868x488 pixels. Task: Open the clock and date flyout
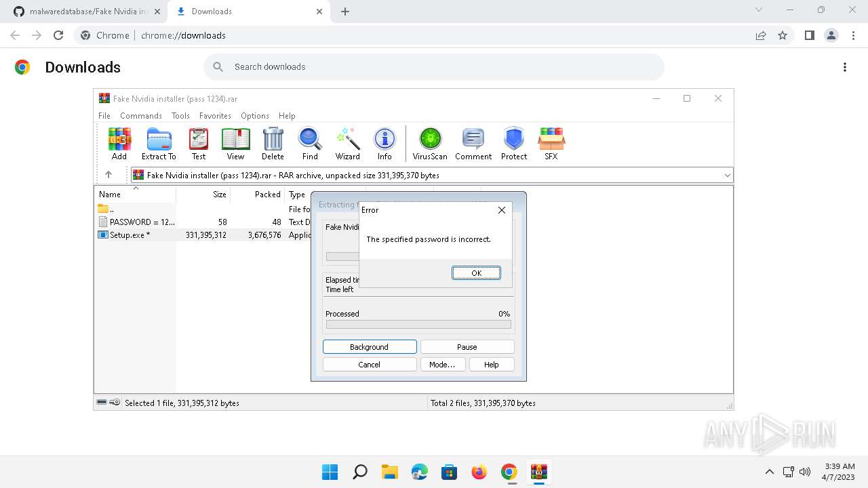(840, 472)
